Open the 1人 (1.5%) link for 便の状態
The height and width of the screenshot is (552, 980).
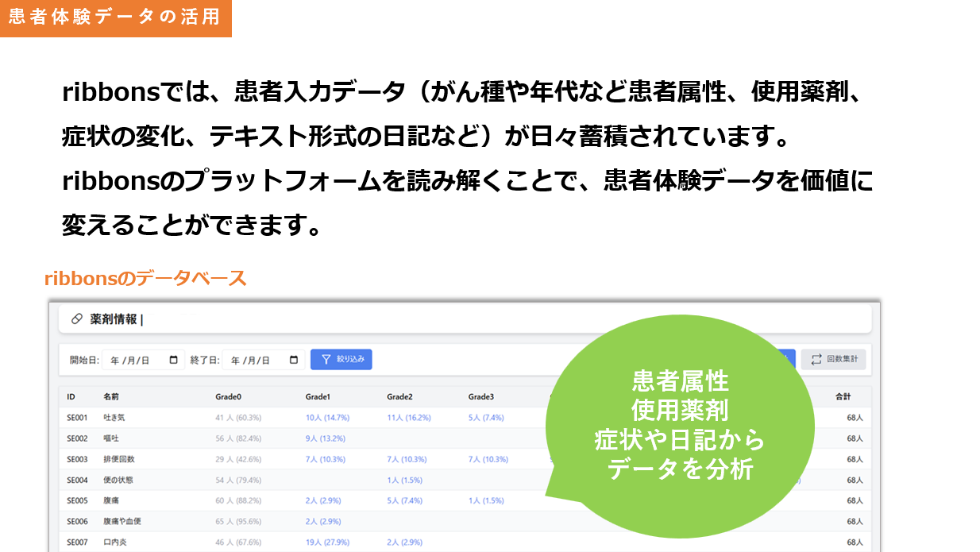404,480
